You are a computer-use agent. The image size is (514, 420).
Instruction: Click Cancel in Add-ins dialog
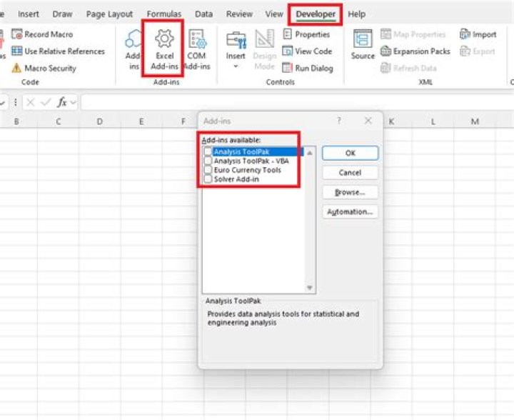pos(350,172)
